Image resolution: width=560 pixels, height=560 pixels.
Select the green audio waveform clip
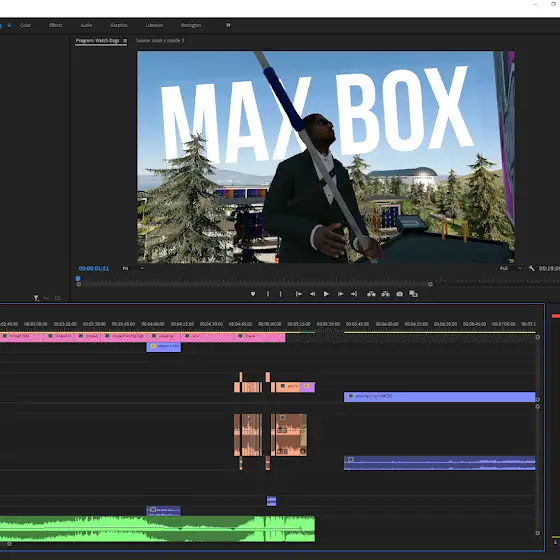pyautogui.click(x=157, y=529)
